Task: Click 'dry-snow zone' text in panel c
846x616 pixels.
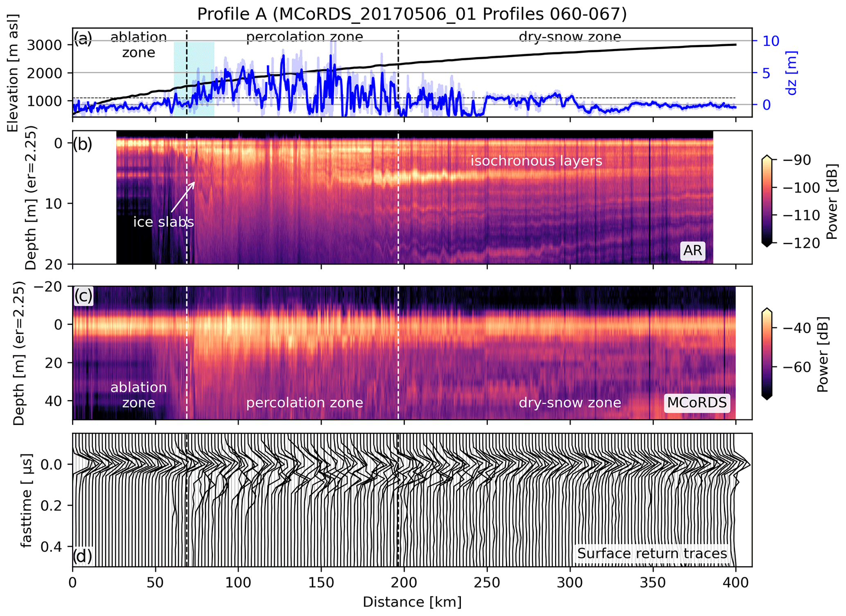Action: [570, 403]
